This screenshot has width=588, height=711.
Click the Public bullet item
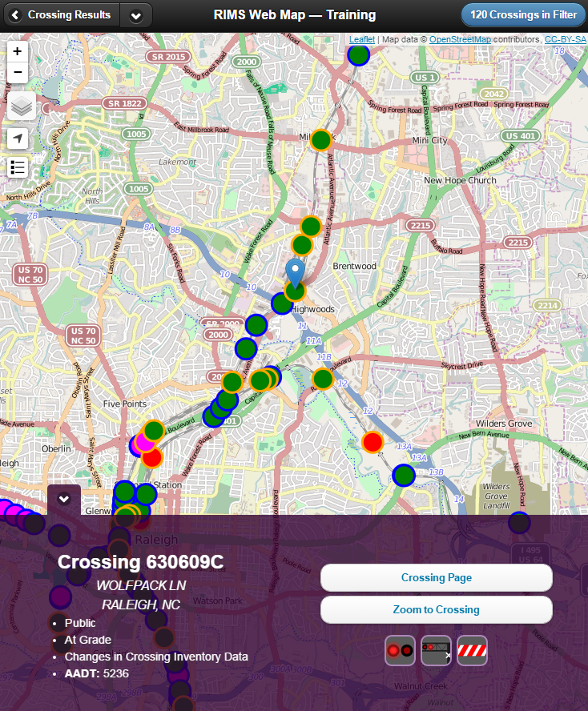coord(80,623)
